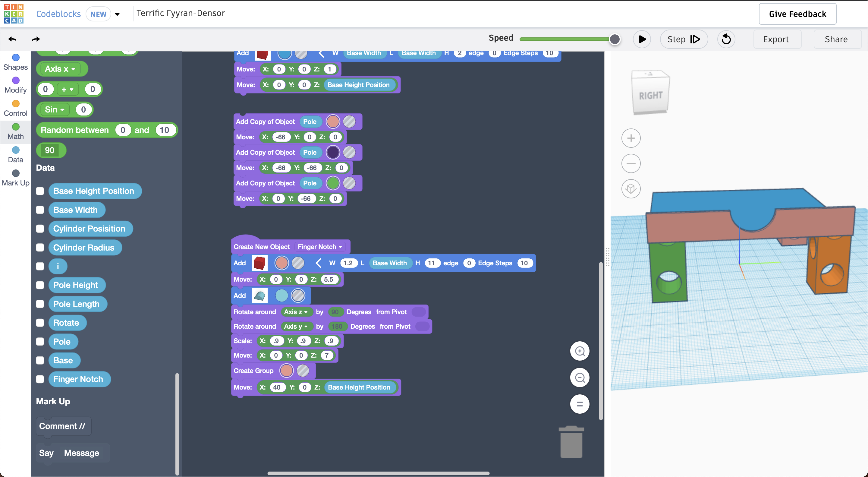This screenshot has width=868, height=477.
Task: Click the restart/reset icon
Action: click(x=726, y=39)
